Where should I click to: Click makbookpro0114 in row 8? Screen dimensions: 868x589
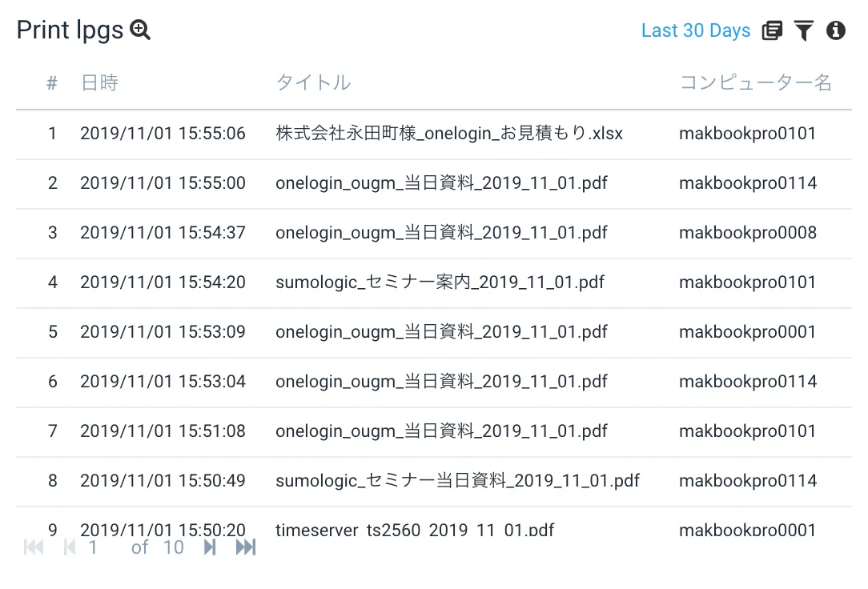748,481
